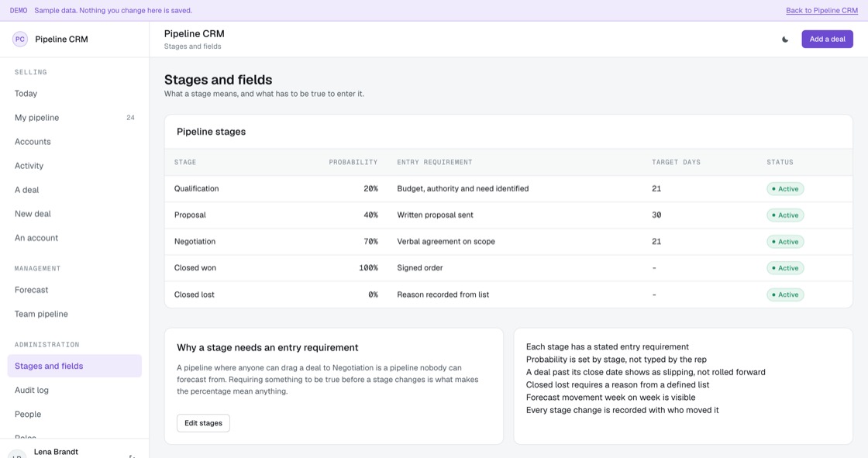Click the 30 target days value
This screenshot has width=868, height=458.
(656, 215)
